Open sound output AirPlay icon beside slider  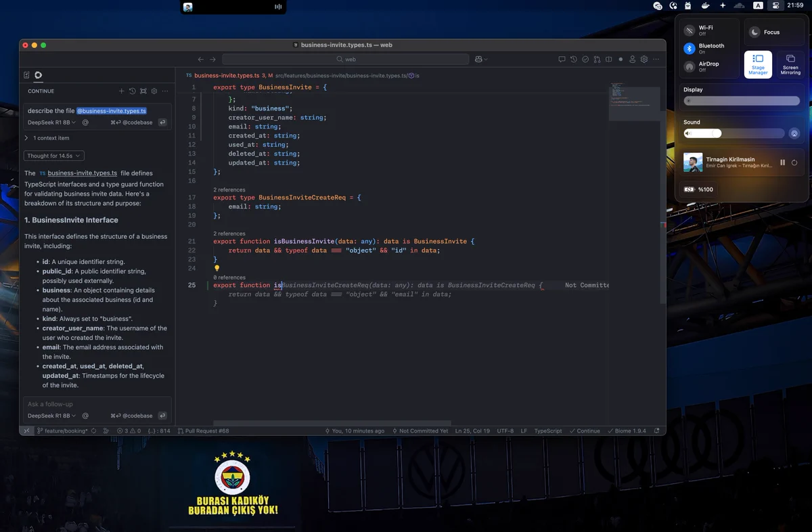(x=795, y=133)
